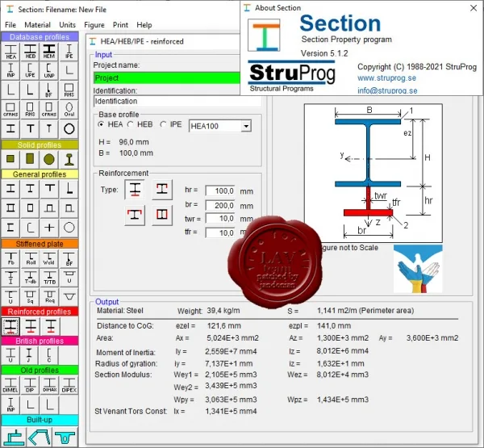484x448 pixels.
Task: Pick the Req stiffener icon
Action: click(x=49, y=296)
